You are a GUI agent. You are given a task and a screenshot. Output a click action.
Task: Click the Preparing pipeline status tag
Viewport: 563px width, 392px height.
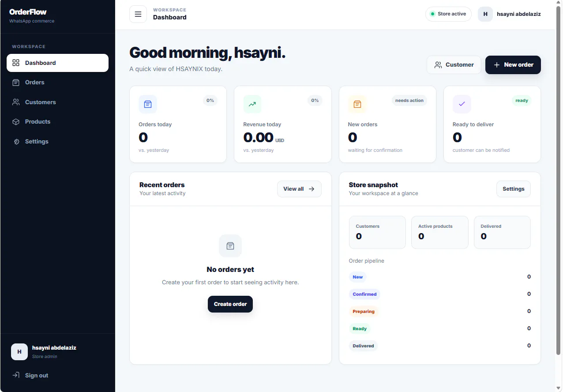(364, 312)
